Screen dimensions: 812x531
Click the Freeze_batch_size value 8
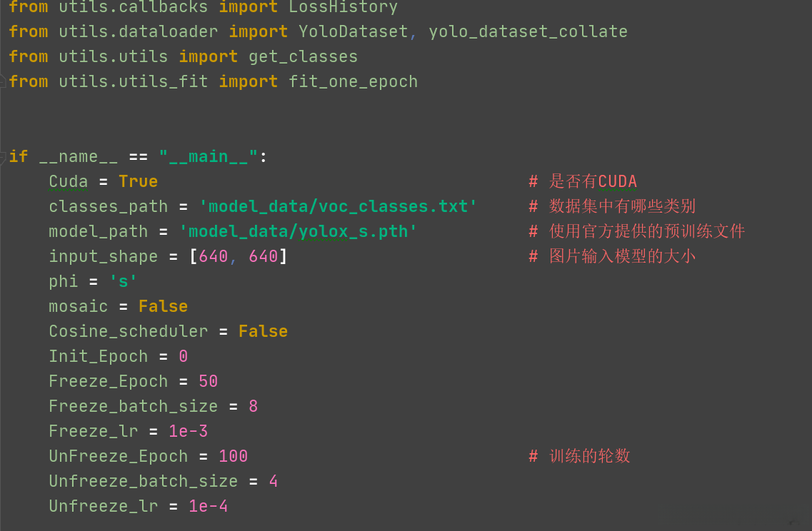click(x=253, y=406)
